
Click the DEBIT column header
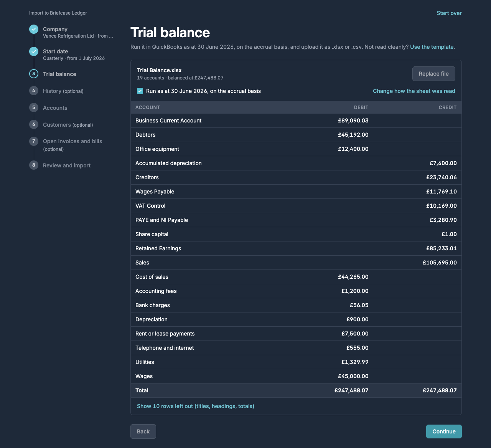(x=361, y=107)
